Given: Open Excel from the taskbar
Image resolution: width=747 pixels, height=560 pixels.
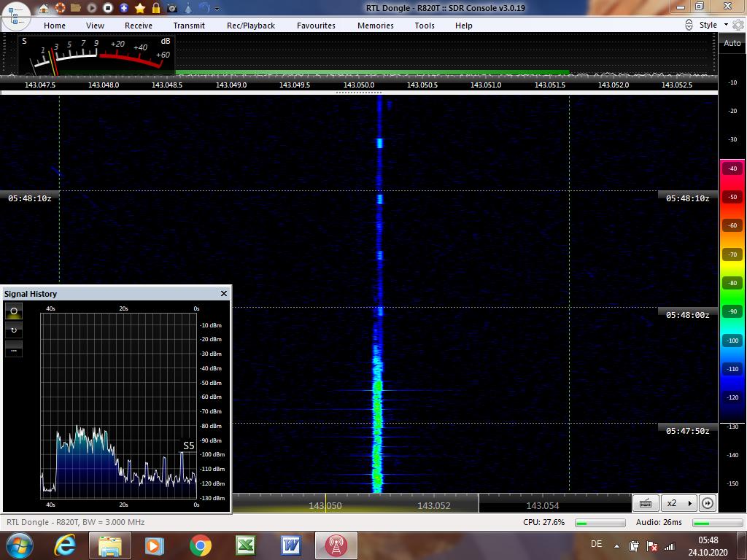Looking at the screenshot, I should pos(246,545).
